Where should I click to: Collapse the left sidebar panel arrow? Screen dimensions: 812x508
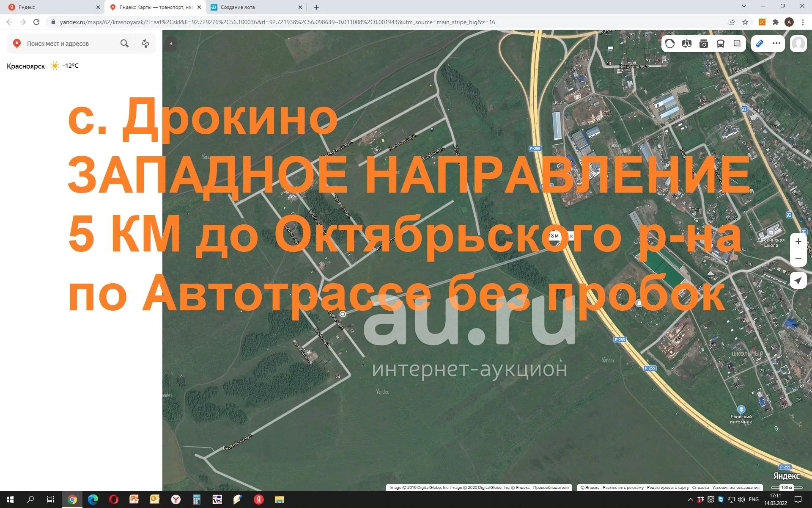[x=171, y=44]
